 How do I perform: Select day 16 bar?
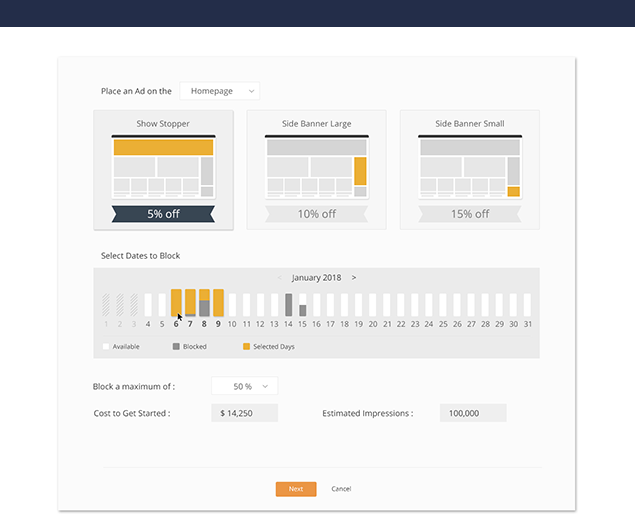pos(317,305)
